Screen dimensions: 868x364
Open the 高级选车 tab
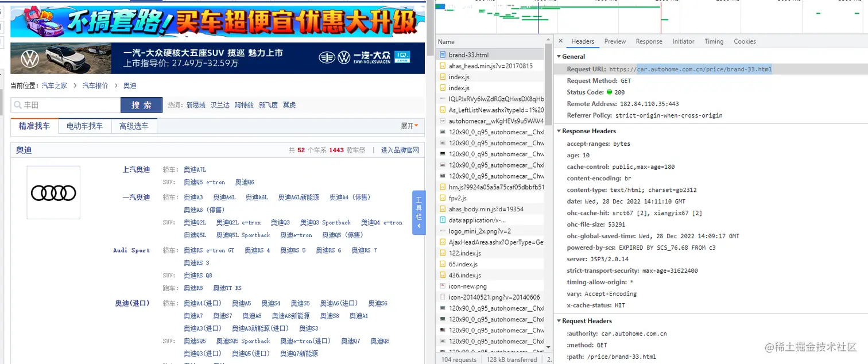(x=134, y=126)
